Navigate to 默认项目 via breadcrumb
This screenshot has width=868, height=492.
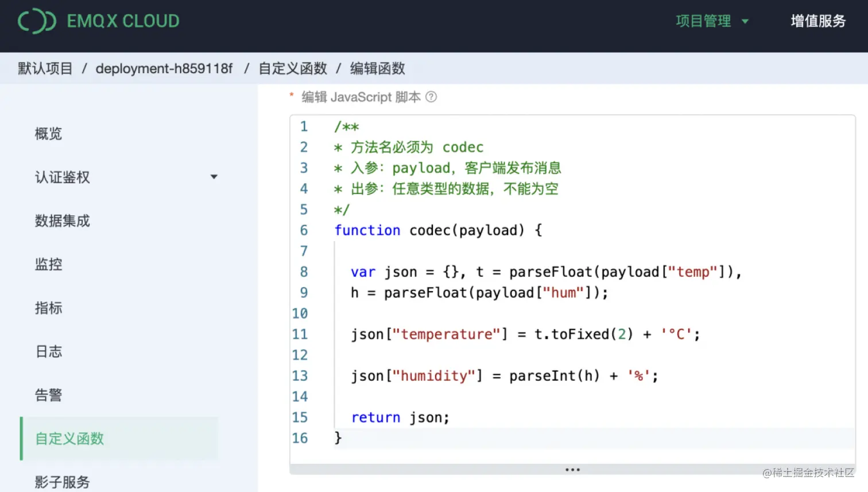coord(44,68)
